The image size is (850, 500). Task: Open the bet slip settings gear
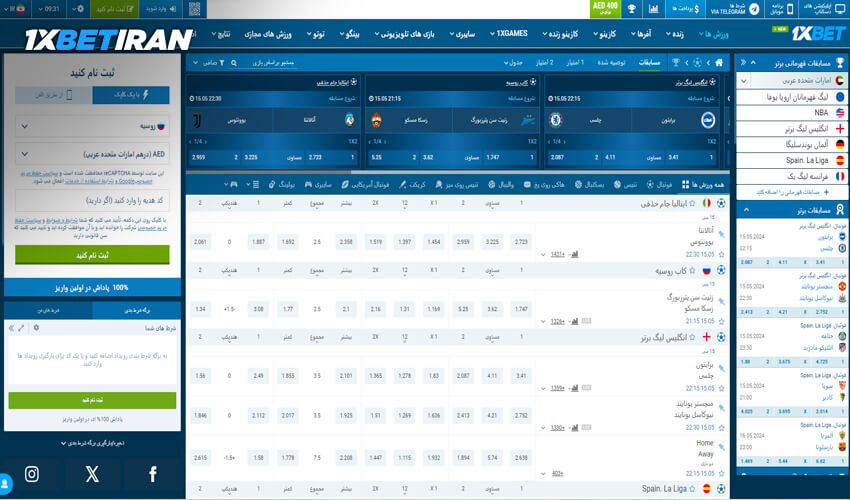(36, 328)
